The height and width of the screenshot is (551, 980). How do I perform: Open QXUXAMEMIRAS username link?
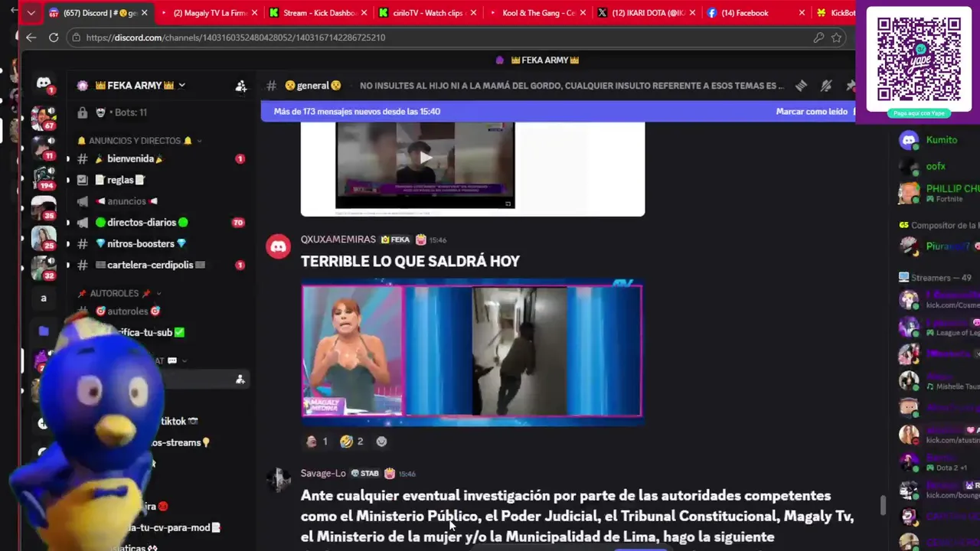338,240
